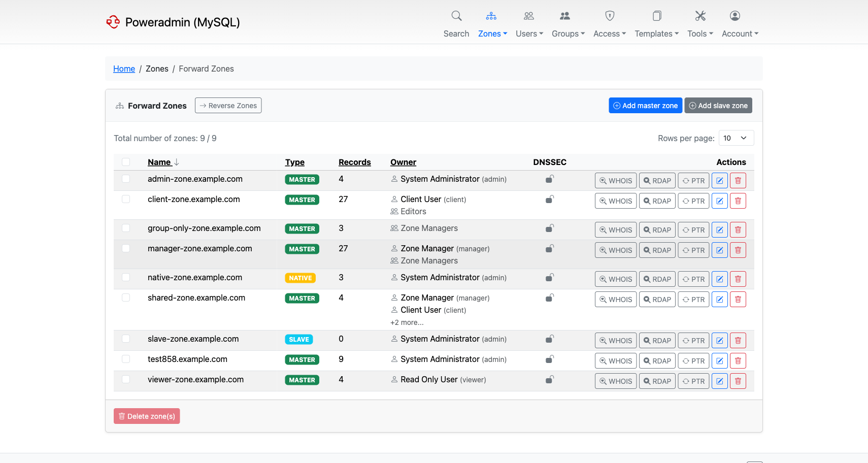Open the Templates navigation menu
The image size is (868, 463).
656,24
